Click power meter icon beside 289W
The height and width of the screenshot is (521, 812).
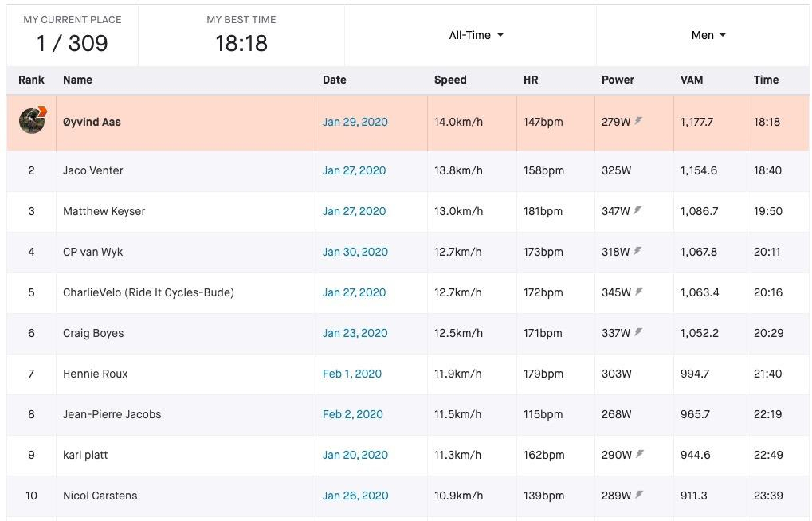point(639,495)
